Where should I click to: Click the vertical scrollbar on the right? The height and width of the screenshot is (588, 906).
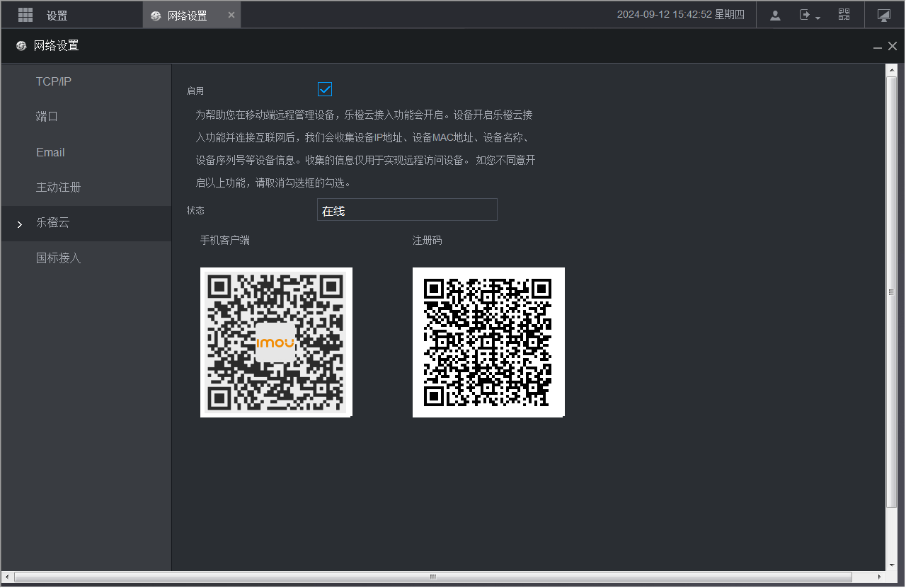pyautogui.click(x=891, y=292)
